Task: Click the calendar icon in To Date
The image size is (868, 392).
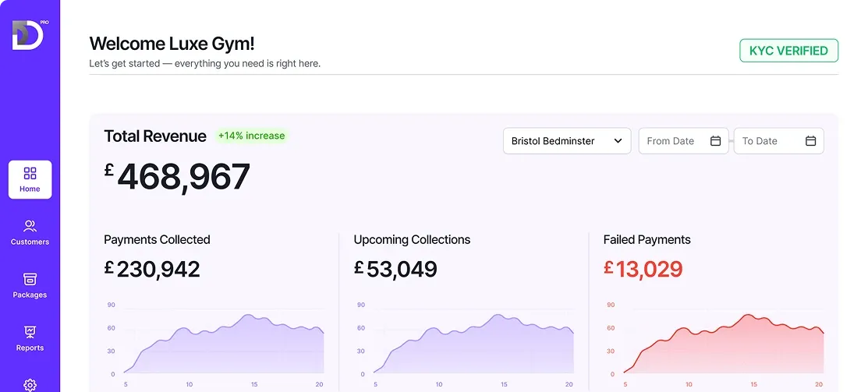Action: (811, 141)
